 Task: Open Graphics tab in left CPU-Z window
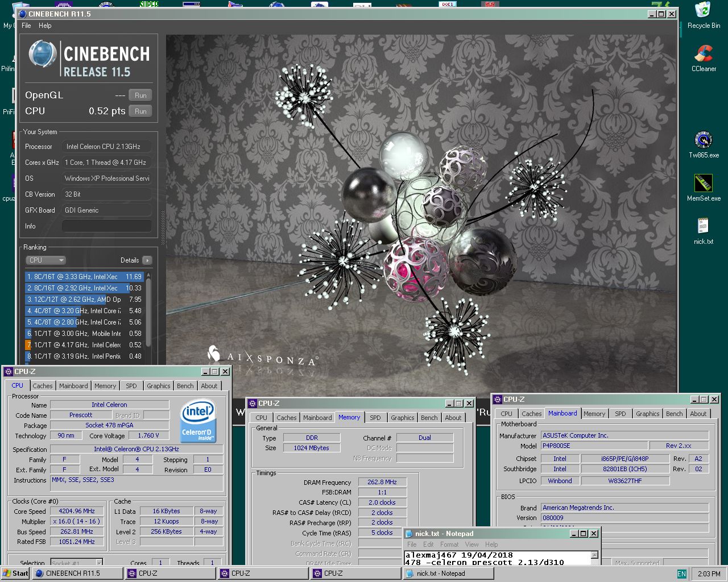pos(158,386)
